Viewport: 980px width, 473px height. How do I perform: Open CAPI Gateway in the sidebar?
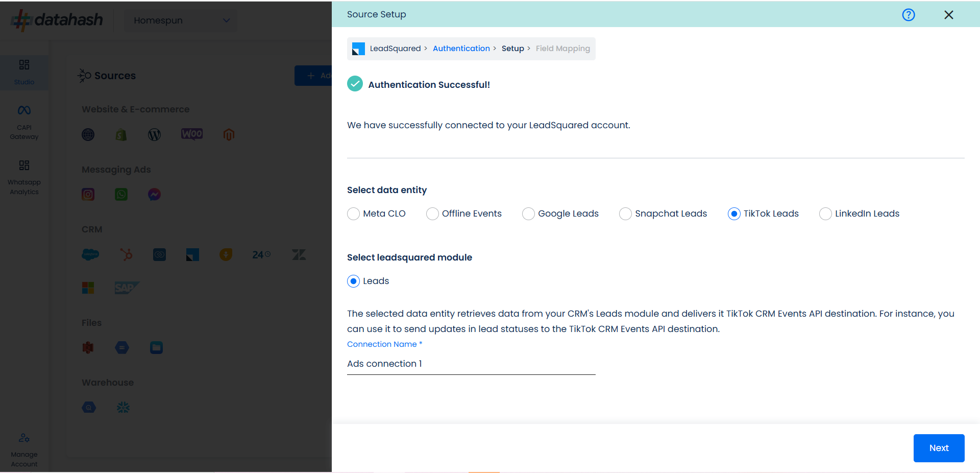pos(24,123)
